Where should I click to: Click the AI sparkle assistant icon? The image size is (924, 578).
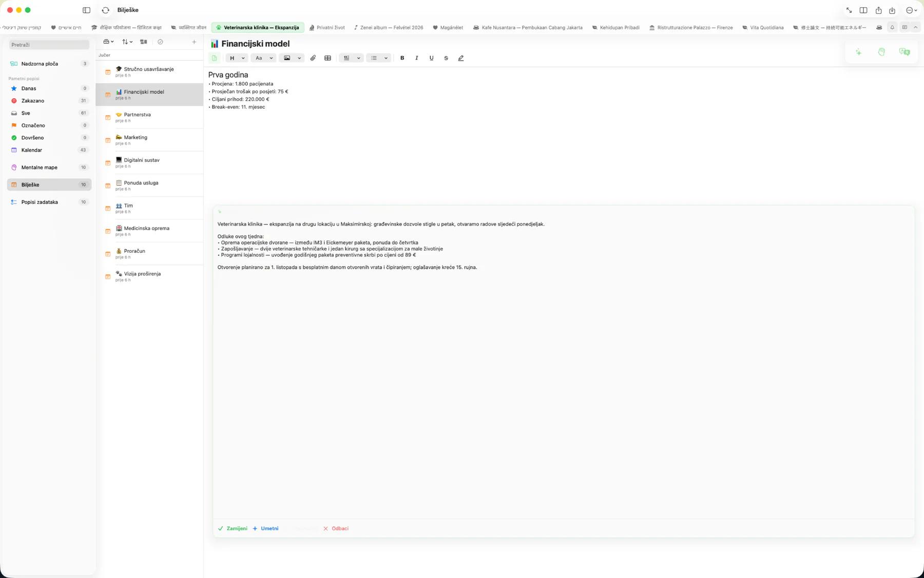[858, 52]
